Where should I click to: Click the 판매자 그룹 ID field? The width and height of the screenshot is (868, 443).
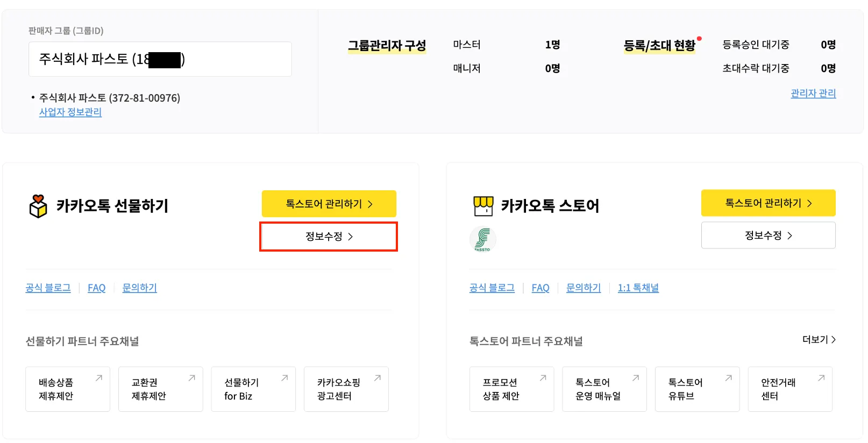point(160,59)
